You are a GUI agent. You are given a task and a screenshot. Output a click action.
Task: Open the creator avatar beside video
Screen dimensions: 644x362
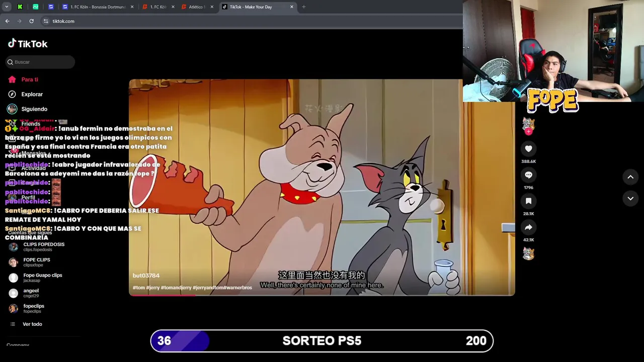(528, 123)
